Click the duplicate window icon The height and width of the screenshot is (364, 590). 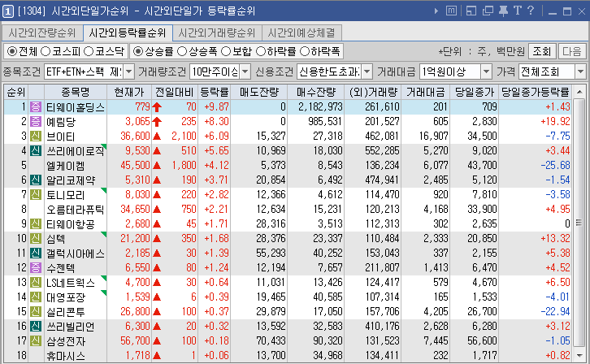[488, 11]
